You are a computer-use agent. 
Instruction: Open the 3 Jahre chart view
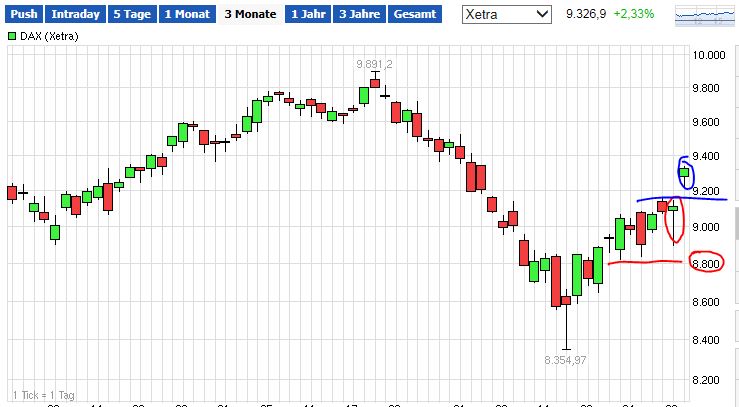pos(360,14)
